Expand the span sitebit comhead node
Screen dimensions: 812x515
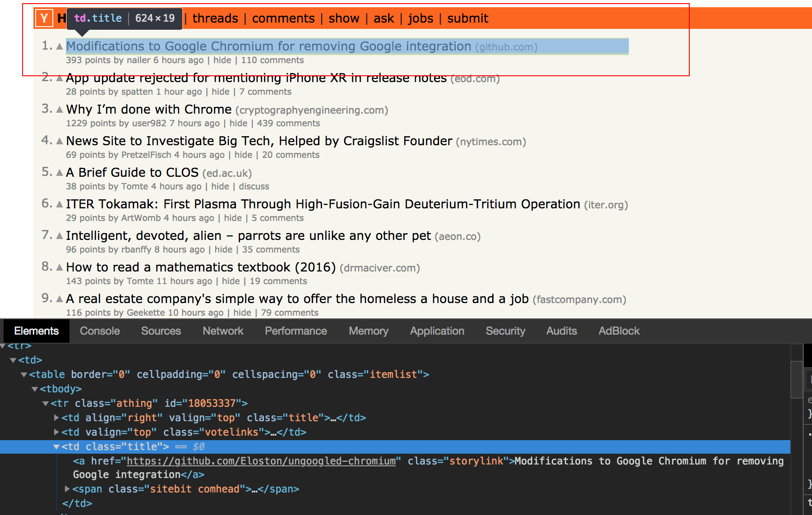(x=67, y=489)
